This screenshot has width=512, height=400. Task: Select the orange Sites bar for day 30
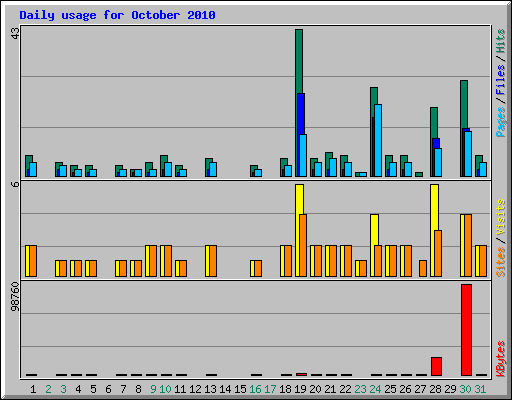[468, 246]
